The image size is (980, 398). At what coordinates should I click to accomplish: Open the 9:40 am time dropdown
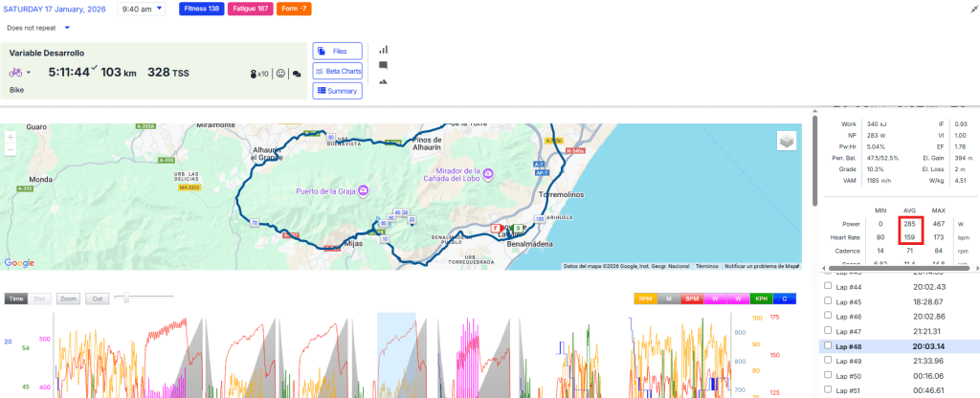pyautogui.click(x=141, y=9)
